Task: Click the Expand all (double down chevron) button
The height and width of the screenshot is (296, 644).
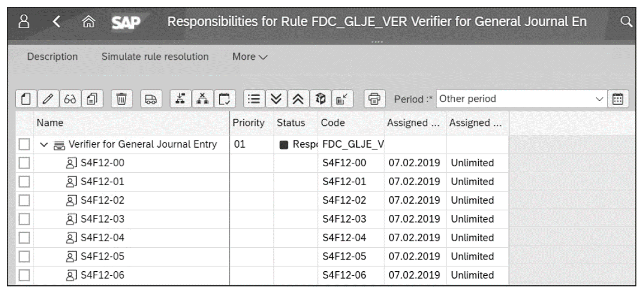Action: [276, 99]
